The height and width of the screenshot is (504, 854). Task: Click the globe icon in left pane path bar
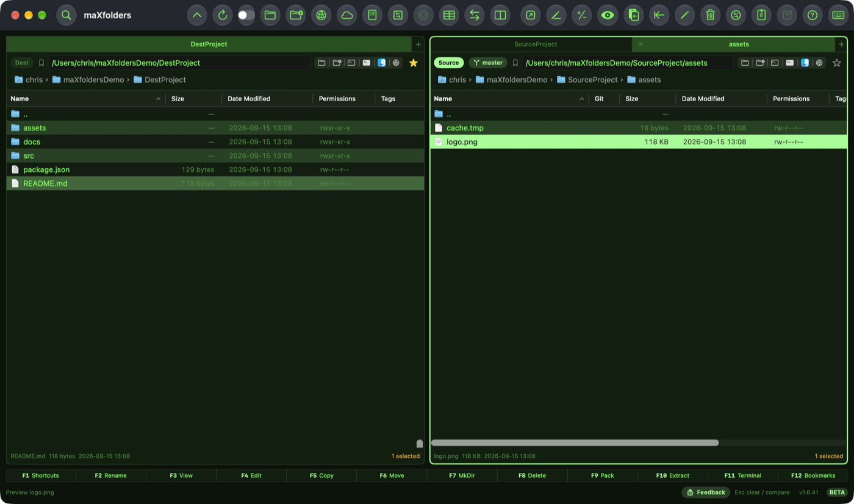pyautogui.click(x=396, y=63)
